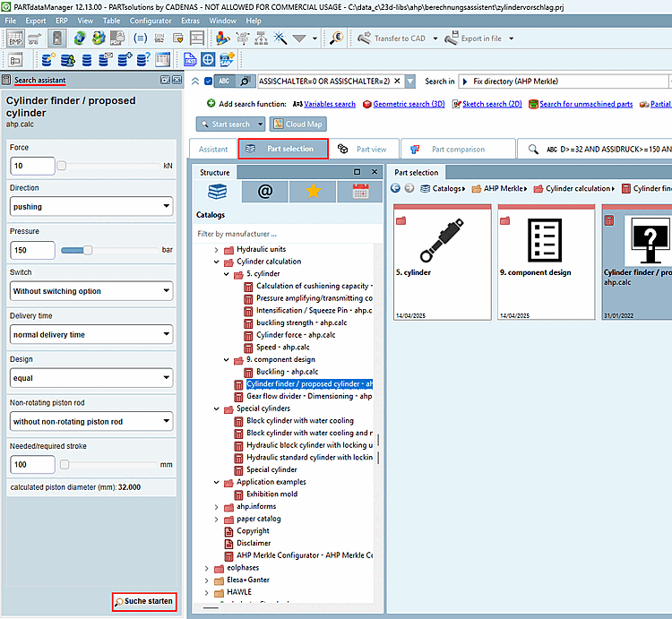Click the Pressure slider handle
Screen dimensions: 672x619
coord(88,250)
